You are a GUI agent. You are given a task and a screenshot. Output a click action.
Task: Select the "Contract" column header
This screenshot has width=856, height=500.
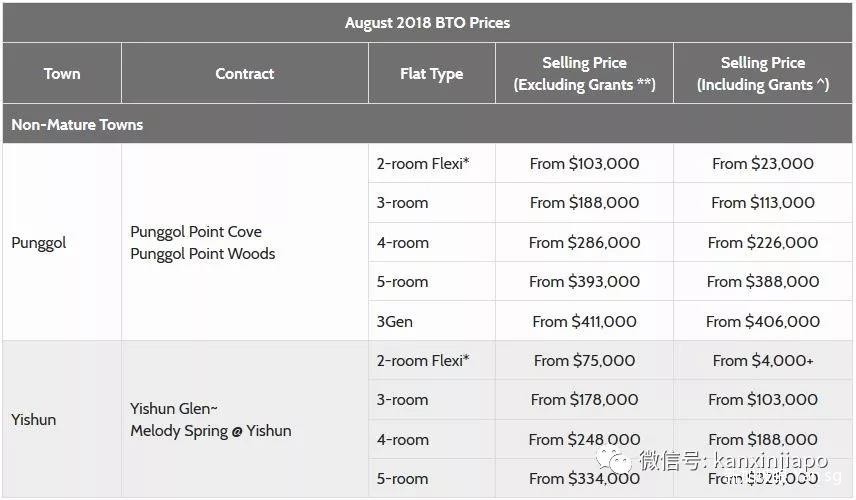pos(245,73)
